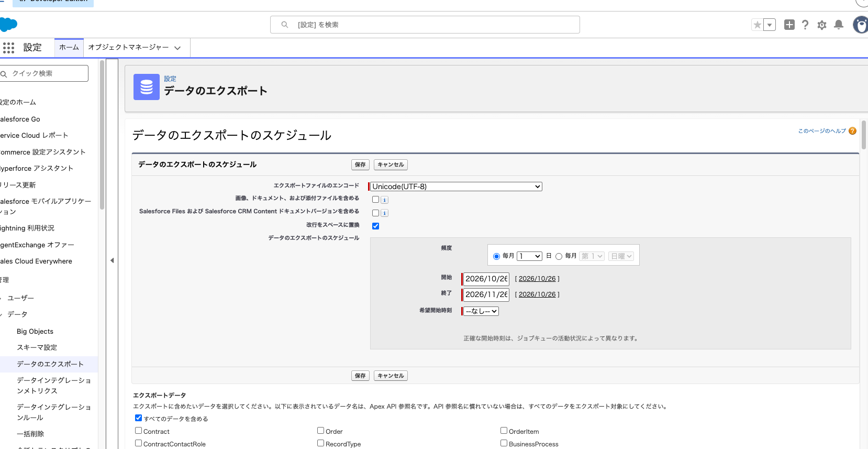Open the favorites list dropdown arrow
The height and width of the screenshot is (449, 868).
click(770, 25)
